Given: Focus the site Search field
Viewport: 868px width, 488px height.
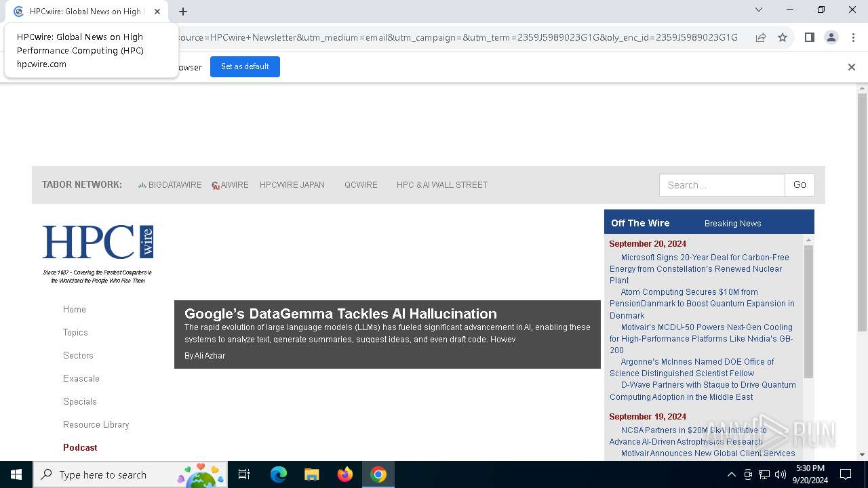Looking at the screenshot, I should tap(722, 185).
